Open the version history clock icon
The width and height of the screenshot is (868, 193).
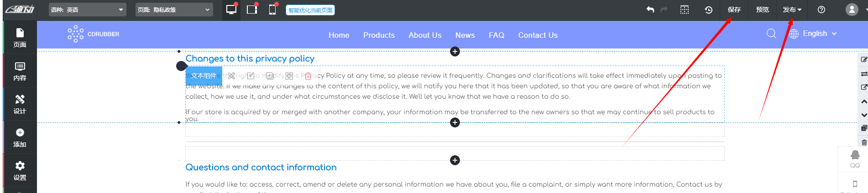[x=708, y=10]
